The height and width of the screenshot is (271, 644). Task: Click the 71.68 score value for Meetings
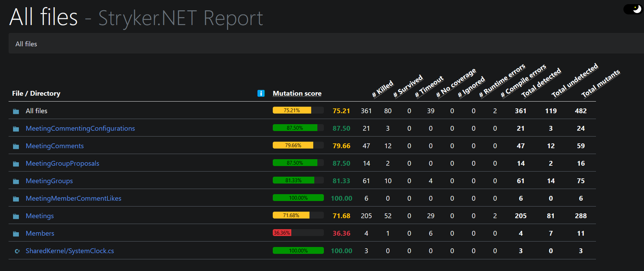coord(341,216)
